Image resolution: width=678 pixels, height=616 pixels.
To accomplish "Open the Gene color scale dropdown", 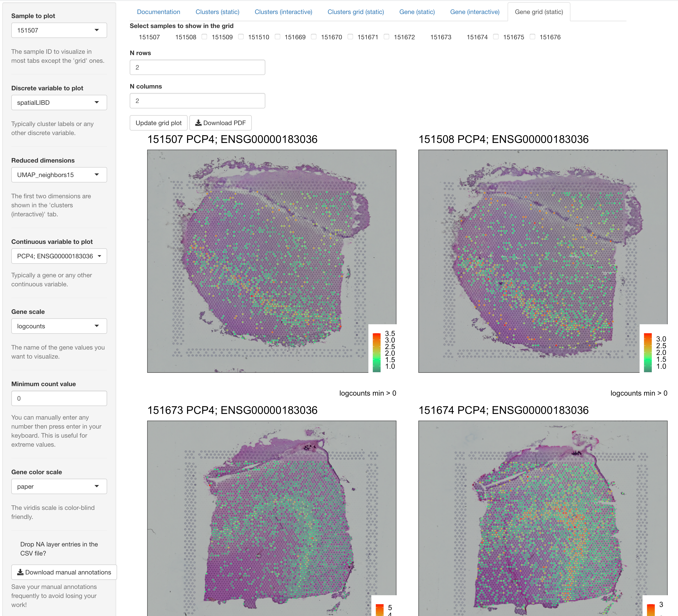I will [59, 486].
